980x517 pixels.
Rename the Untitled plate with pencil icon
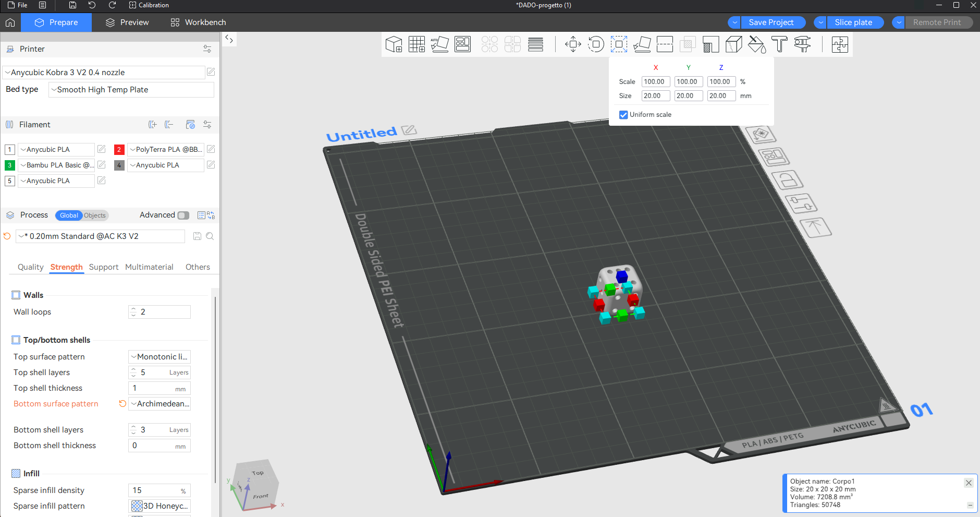409,129
